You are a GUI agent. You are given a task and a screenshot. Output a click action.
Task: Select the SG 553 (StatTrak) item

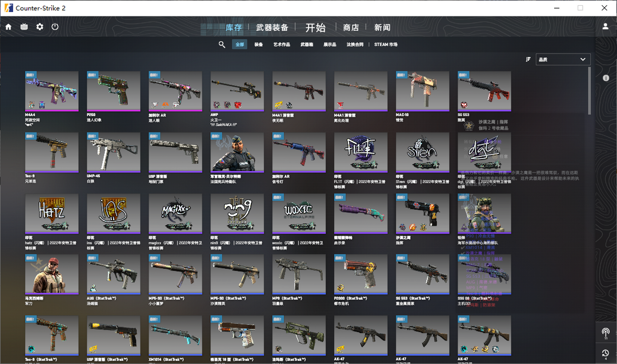point(422,274)
